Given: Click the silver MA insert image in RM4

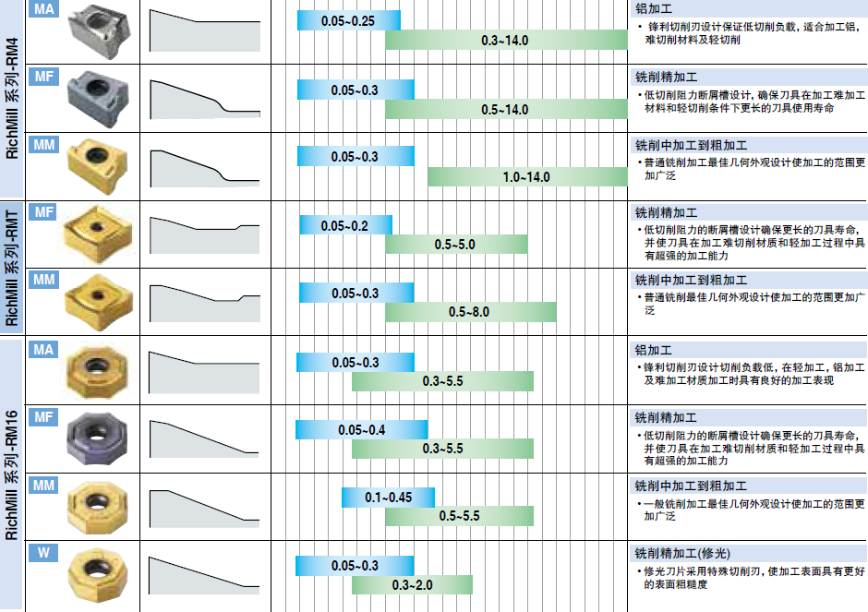Looking at the screenshot, I should point(99,30).
